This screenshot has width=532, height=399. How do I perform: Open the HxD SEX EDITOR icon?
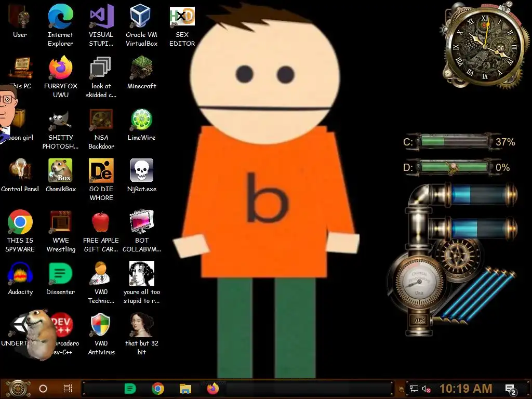point(182,26)
